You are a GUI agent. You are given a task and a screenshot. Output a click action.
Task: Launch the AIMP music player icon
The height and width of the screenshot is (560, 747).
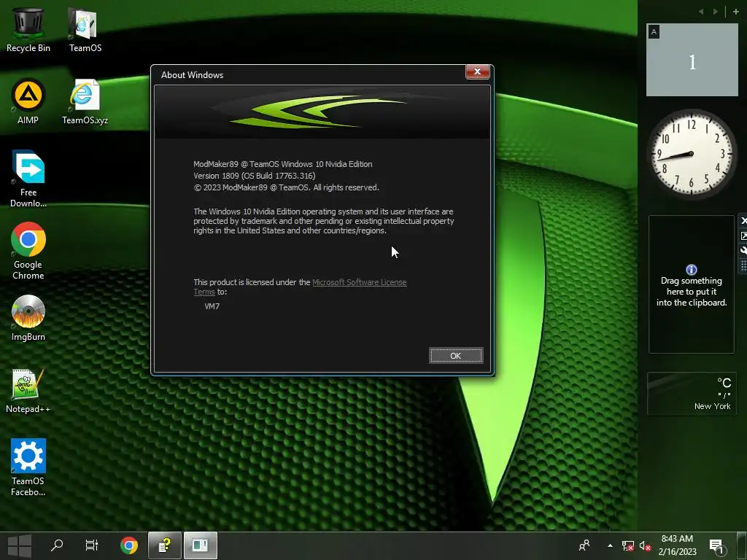(28, 102)
